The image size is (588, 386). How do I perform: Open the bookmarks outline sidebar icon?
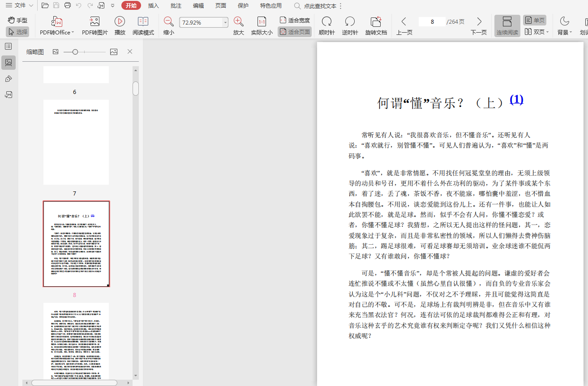tap(8, 47)
